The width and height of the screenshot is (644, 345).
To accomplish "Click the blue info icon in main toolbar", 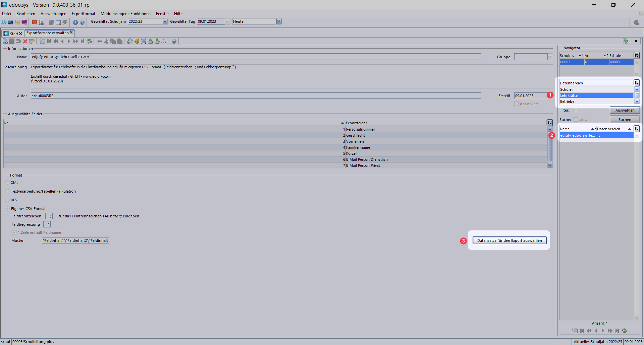I will click(75, 22).
